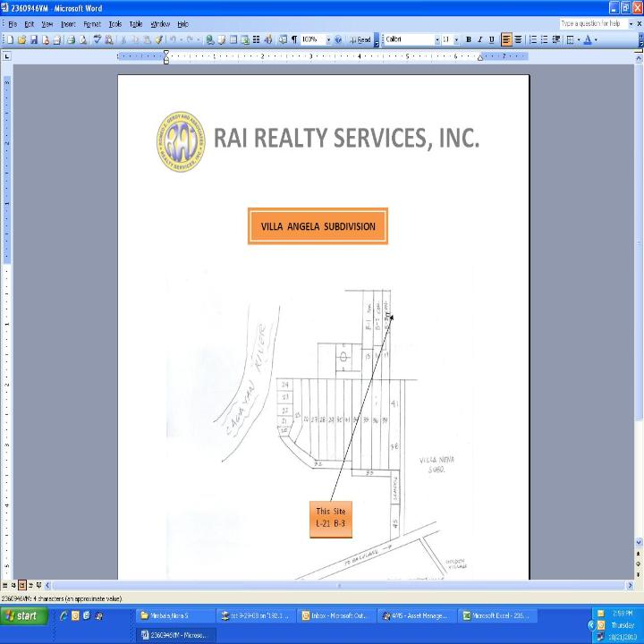Open the Insert menu
The image size is (644, 644).
point(68,24)
